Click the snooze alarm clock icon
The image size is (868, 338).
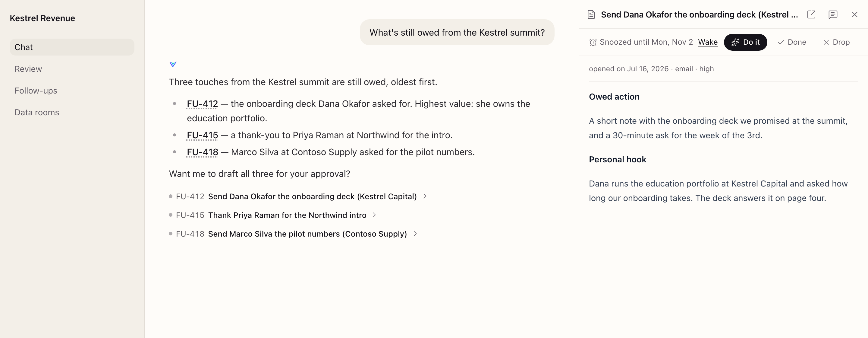pyautogui.click(x=593, y=42)
